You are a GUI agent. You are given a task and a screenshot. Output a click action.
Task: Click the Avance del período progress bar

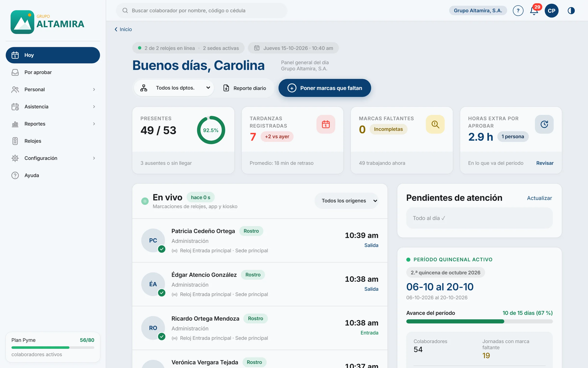coord(479,321)
